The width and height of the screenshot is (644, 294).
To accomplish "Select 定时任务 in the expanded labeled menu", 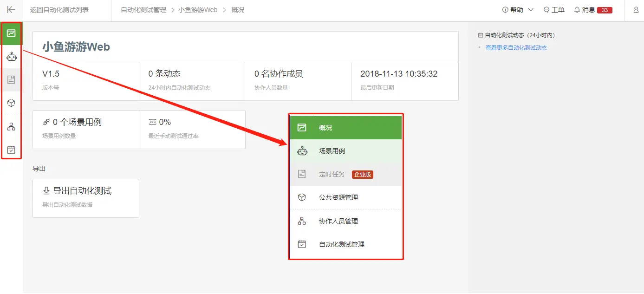I will click(345, 174).
